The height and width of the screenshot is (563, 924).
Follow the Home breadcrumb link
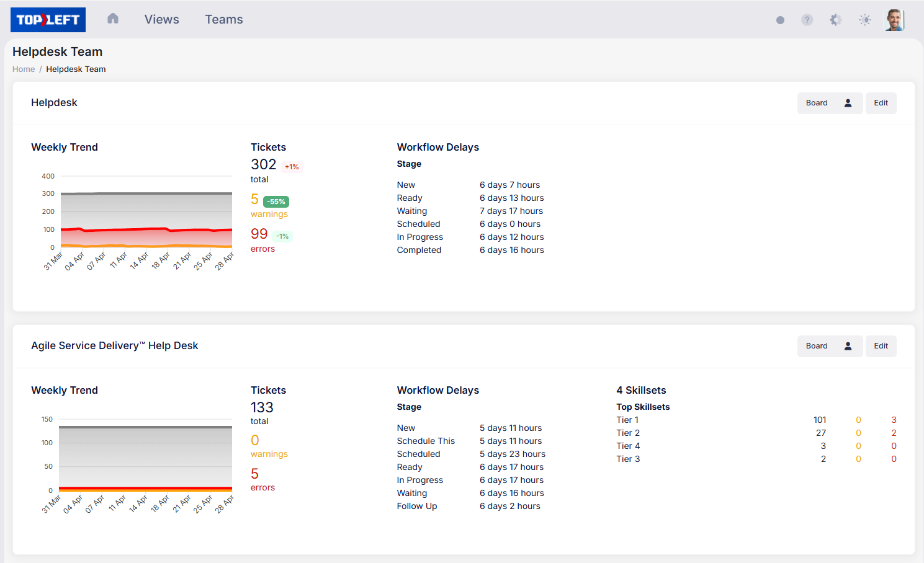click(x=24, y=69)
